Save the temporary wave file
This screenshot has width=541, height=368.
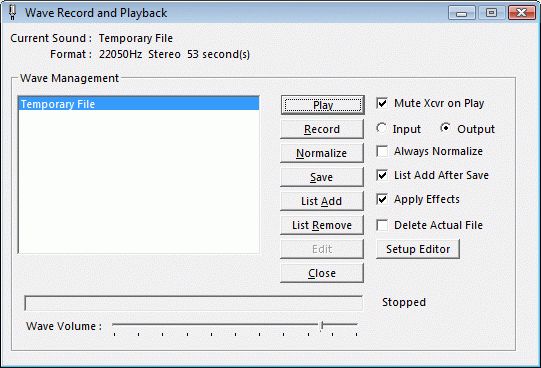(x=322, y=177)
